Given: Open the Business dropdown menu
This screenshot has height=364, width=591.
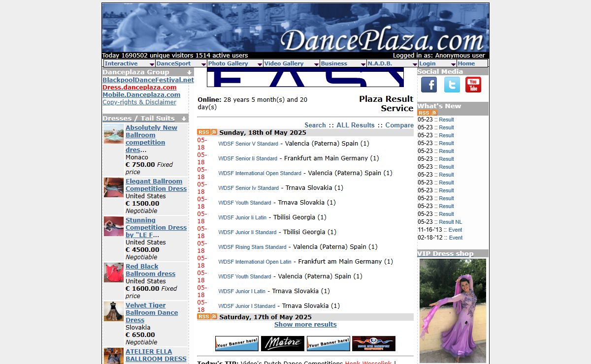Looking at the screenshot, I should coord(343,63).
